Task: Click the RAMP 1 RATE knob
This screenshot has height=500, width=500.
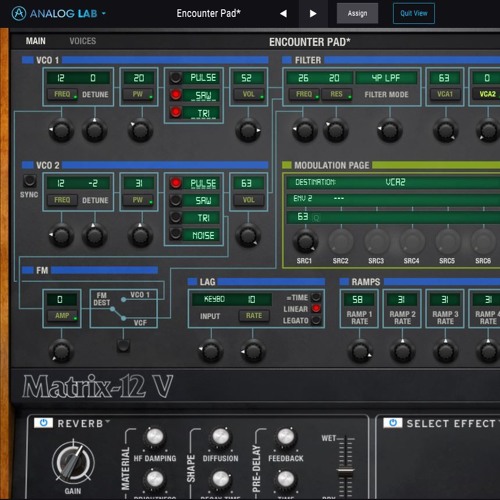Action: point(360,351)
